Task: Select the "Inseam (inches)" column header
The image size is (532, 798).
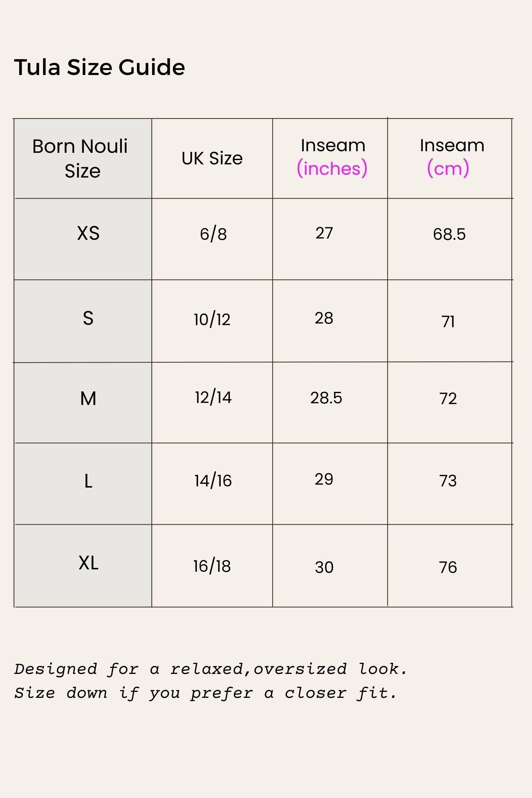Action: point(332,157)
